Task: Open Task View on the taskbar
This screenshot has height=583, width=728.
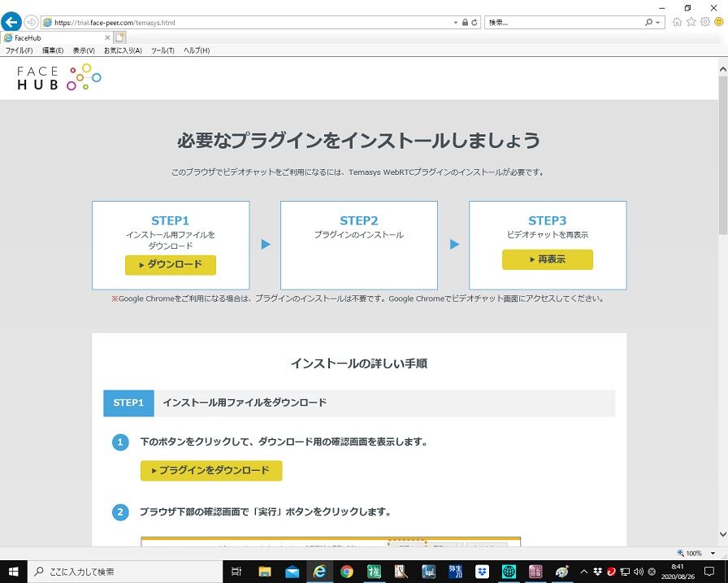Action: [236, 572]
